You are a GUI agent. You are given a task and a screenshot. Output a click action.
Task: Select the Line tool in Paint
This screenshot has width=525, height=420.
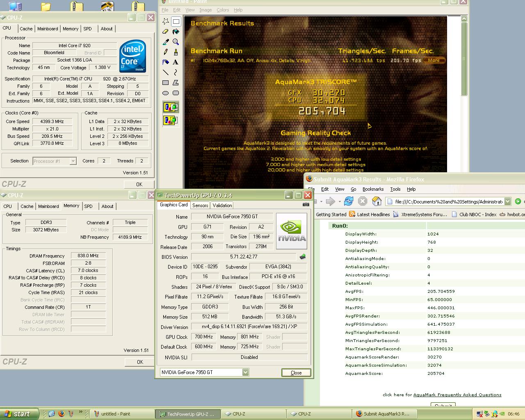coord(166,73)
